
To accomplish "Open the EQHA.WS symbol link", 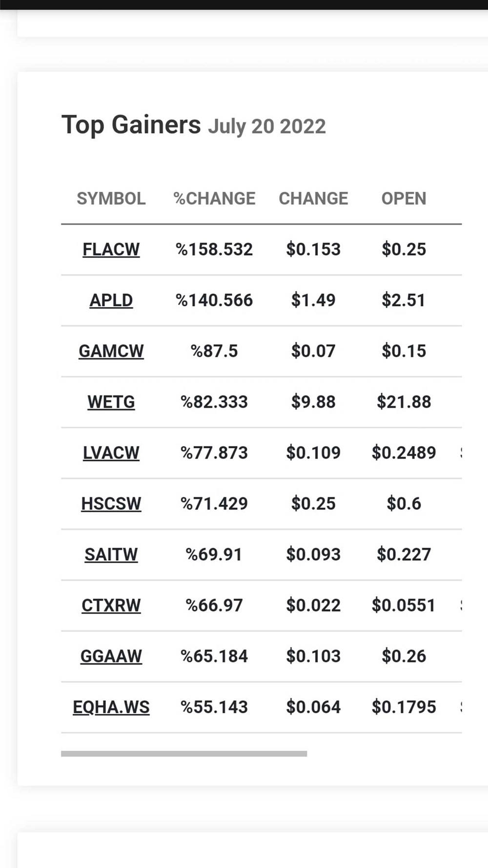I will coord(111,707).
